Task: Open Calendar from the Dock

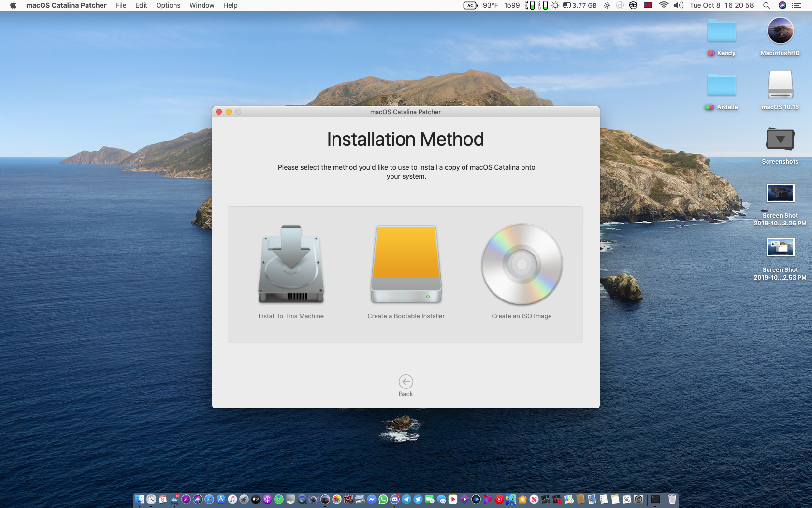Action: [x=163, y=499]
